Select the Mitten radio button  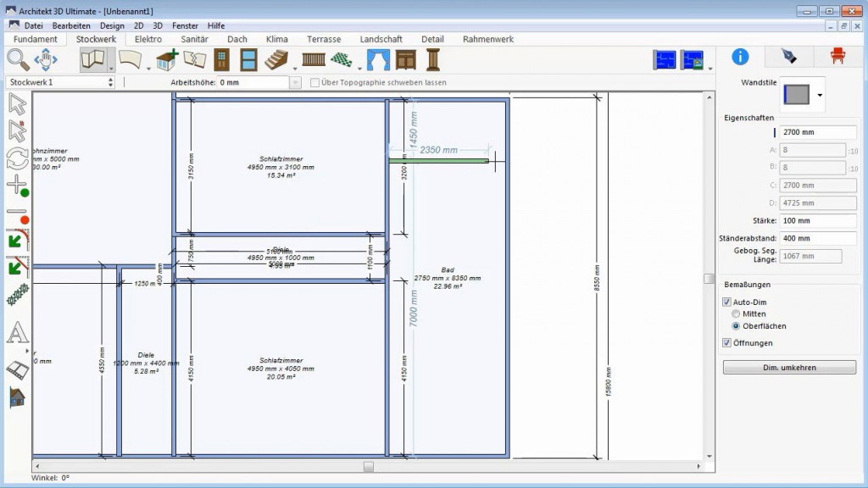(x=736, y=313)
